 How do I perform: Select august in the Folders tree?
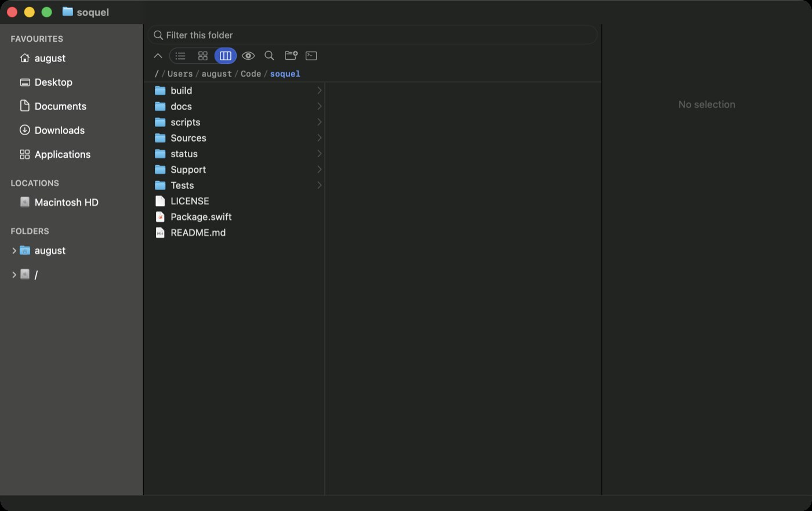point(50,251)
